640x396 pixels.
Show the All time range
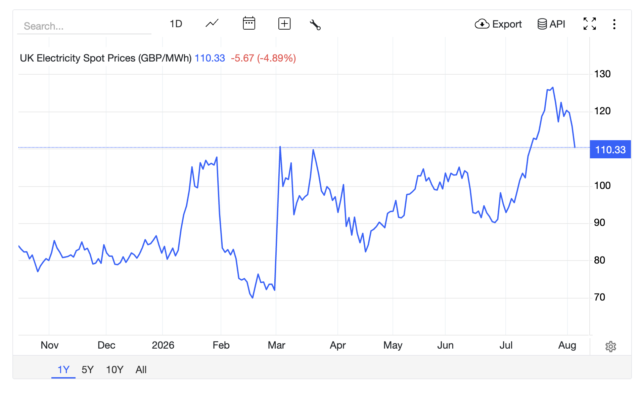pos(141,369)
